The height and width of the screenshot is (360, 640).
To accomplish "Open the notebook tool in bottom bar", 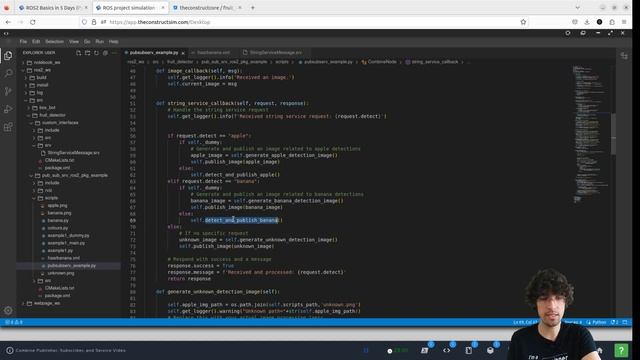I will coord(469,350).
